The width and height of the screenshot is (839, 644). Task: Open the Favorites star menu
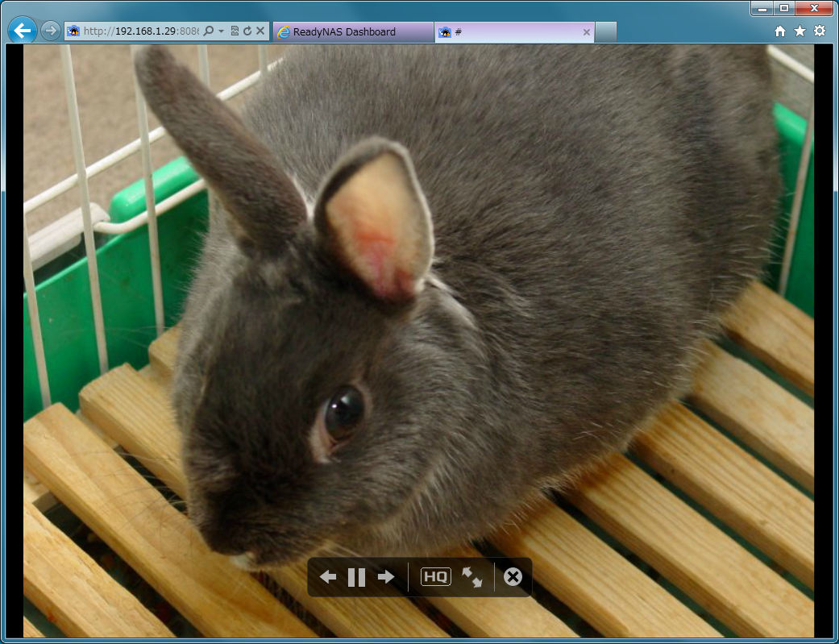800,31
